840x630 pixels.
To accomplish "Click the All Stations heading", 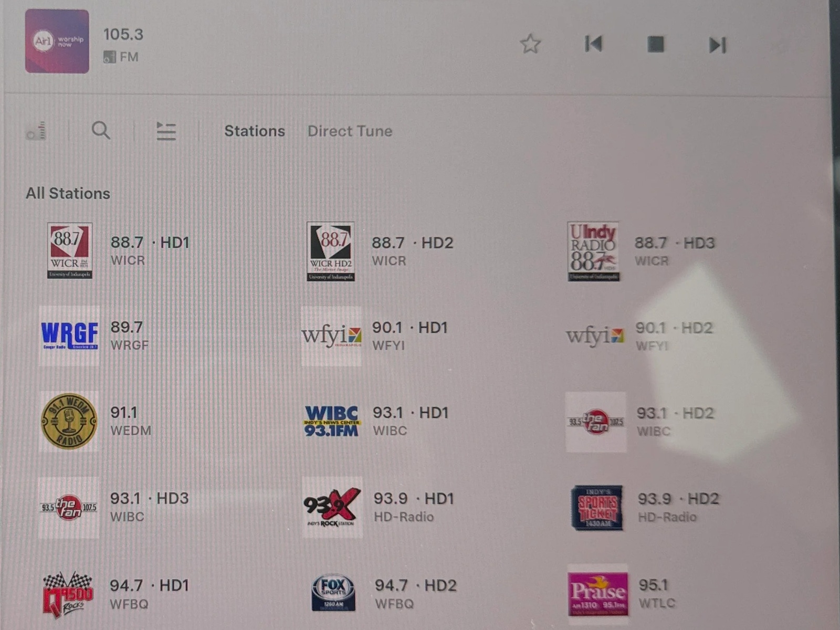I will 68,194.
